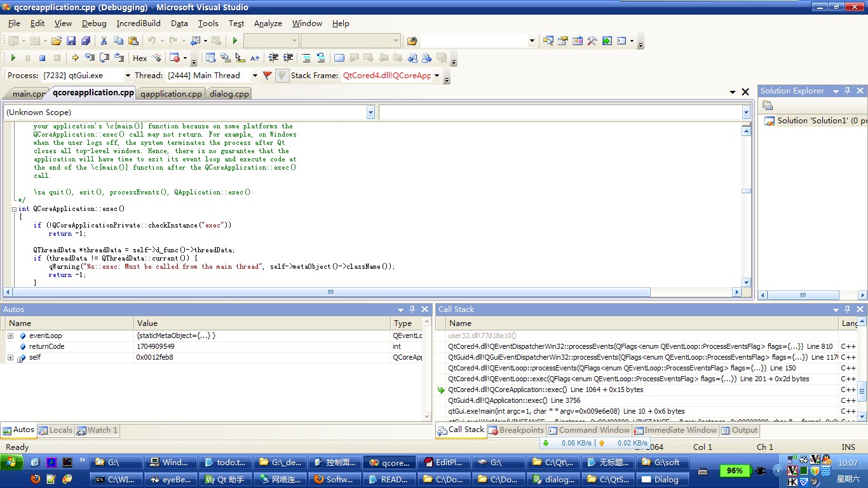
Task: Click the Find in Files icon
Action: point(412,41)
